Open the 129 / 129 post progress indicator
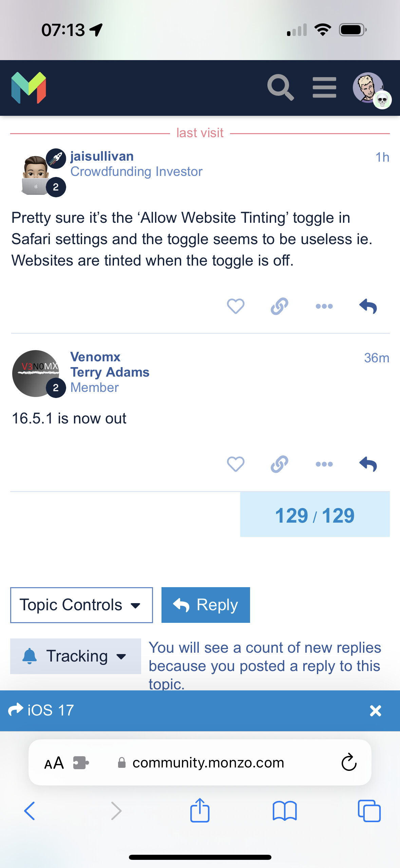 (315, 514)
